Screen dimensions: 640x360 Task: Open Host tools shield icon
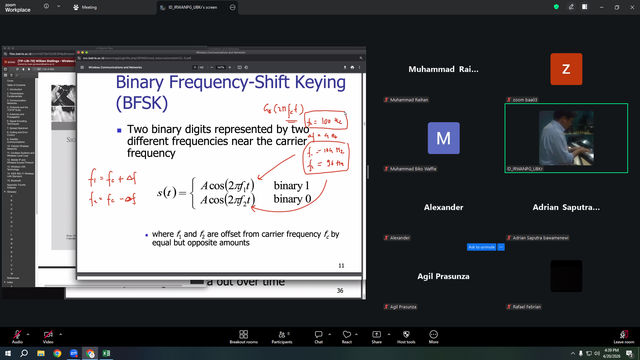[406, 335]
